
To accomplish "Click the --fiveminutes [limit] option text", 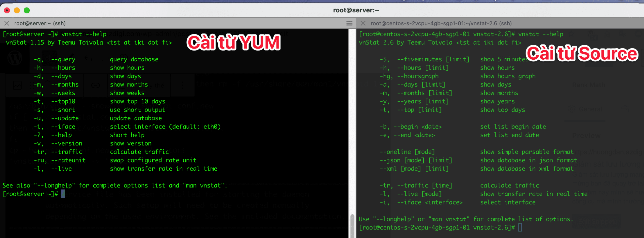I will coord(433,59).
